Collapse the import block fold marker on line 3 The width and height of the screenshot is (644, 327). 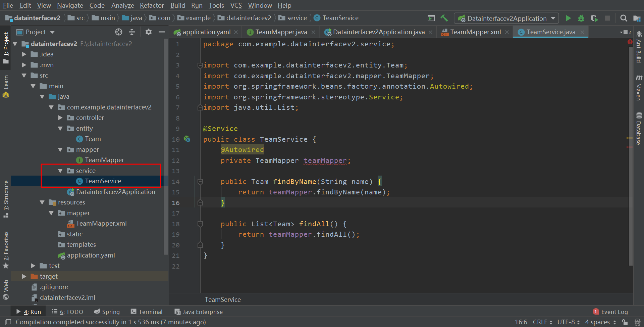pos(200,65)
